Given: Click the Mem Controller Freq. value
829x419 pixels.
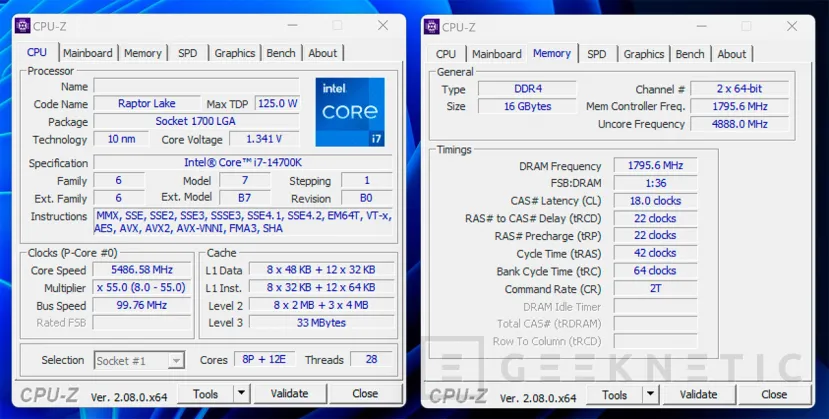Looking at the screenshot, I should point(740,106).
